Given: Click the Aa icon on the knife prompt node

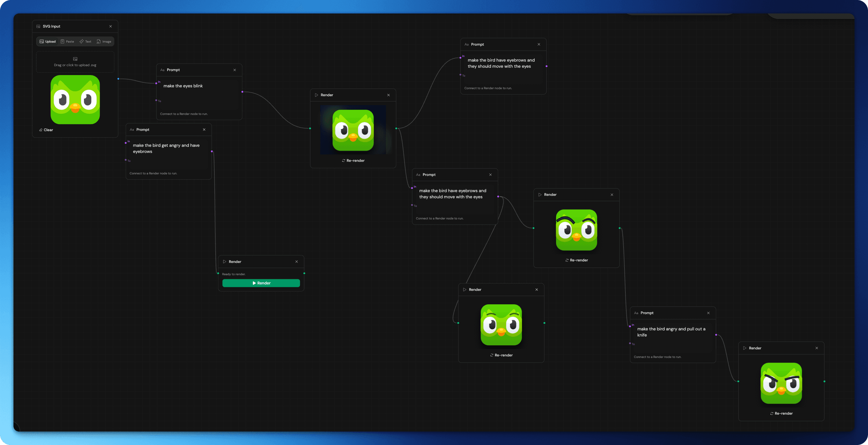Looking at the screenshot, I should 636,313.
